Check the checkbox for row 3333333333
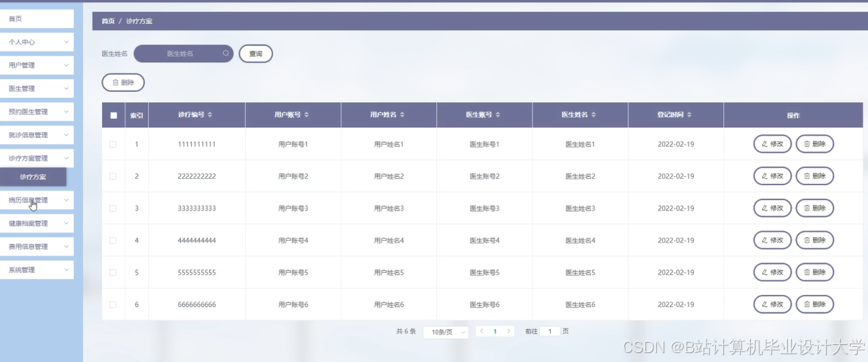This screenshot has height=362, width=868. coord(113,208)
